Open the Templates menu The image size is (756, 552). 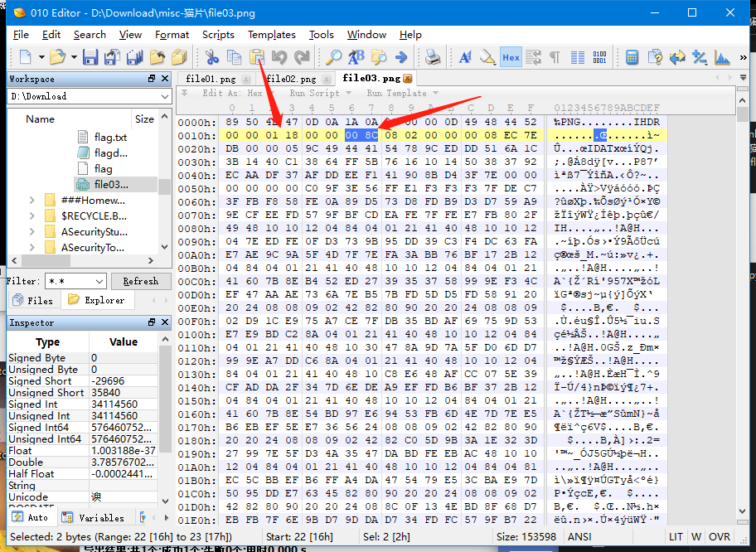(x=271, y=35)
